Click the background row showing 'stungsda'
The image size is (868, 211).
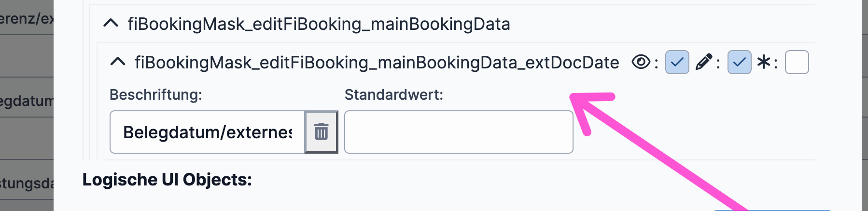pos(27,183)
